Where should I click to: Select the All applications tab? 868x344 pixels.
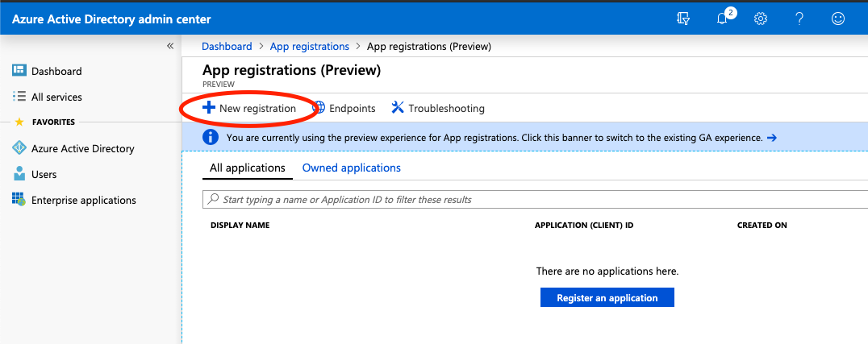[247, 168]
